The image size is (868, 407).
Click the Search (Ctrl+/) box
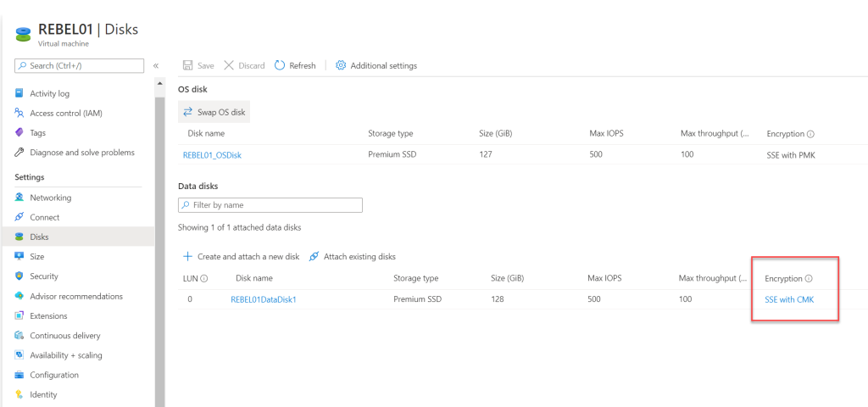pyautogui.click(x=80, y=65)
